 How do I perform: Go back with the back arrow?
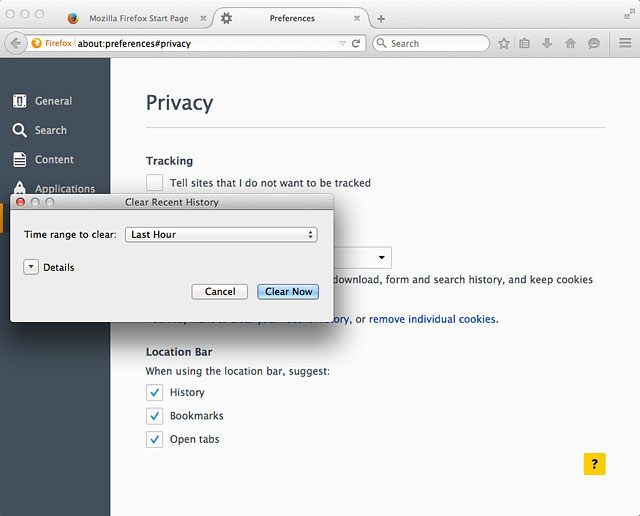pos(16,43)
